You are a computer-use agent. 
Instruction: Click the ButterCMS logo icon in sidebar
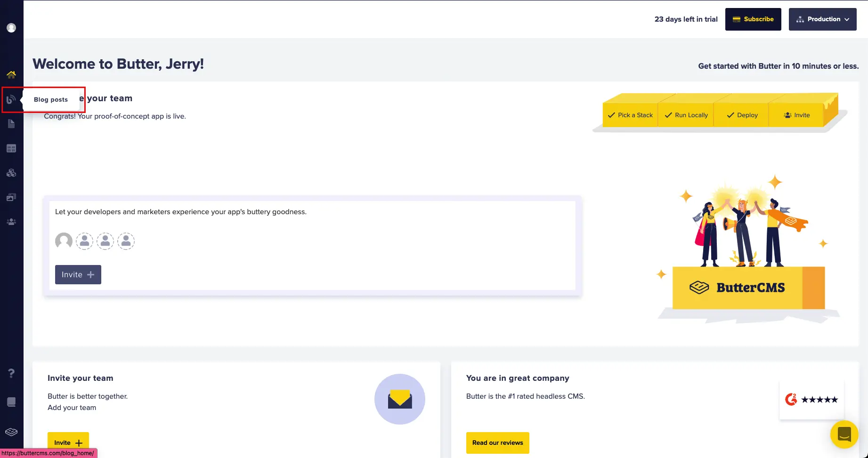point(11,432)
